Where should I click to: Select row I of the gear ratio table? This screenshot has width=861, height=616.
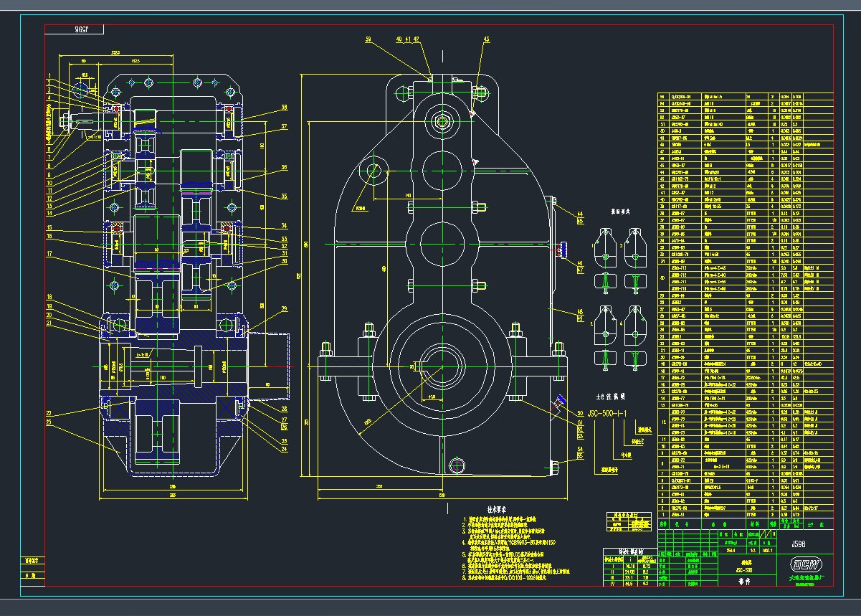pyautogui.click(x=614, y=564)
